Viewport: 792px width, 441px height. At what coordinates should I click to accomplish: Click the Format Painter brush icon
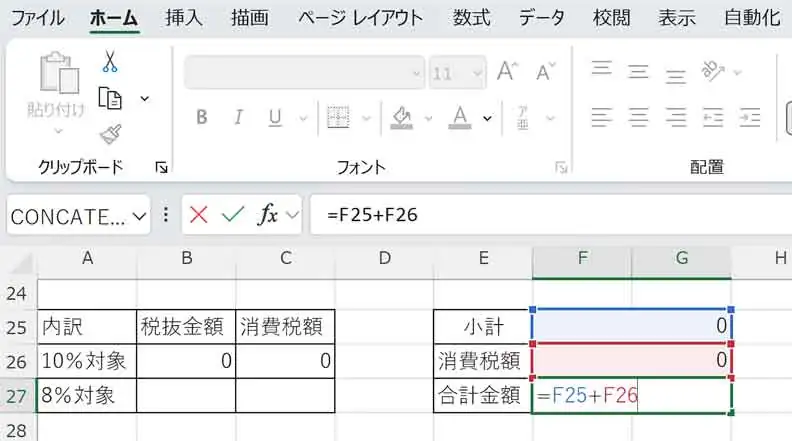[x=109, y=133]
